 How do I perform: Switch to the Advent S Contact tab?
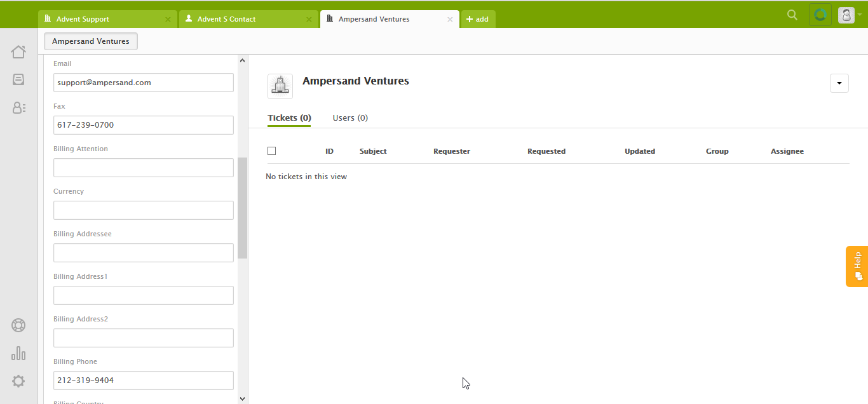pos(248,19)
